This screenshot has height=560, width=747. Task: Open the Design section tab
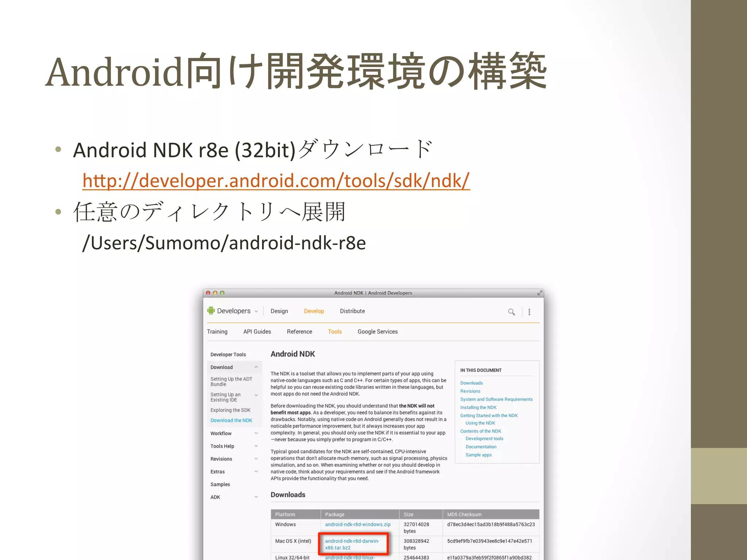[279, 311]
